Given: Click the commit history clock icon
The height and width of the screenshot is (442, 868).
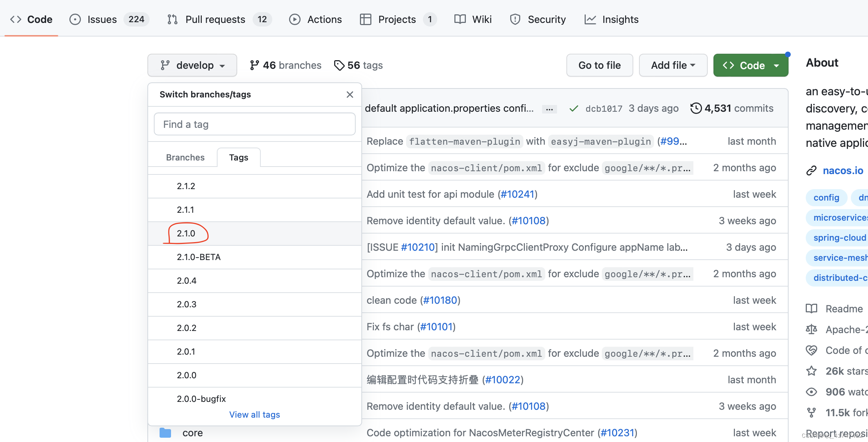Looking at the screenshot, I should coord(696,108).
